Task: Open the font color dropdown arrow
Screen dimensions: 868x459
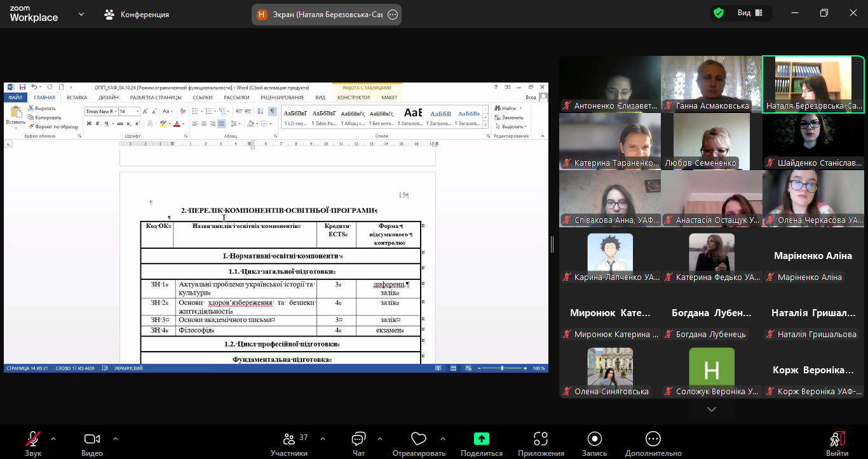Action: (183, 124)
